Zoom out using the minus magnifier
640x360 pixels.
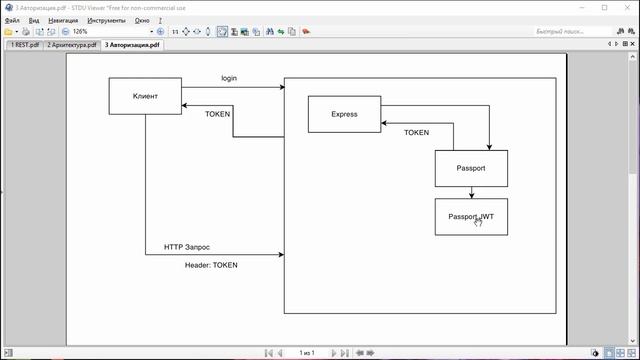65,31
